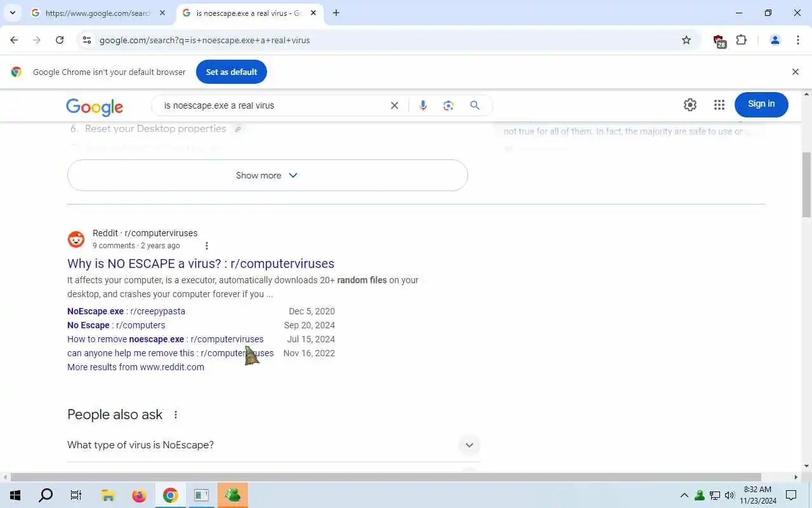The height and width of the screenshot is (508, 812).
Task: Click the horizontal scrollbar at the bottom
Action: click(x=386, y=477)
